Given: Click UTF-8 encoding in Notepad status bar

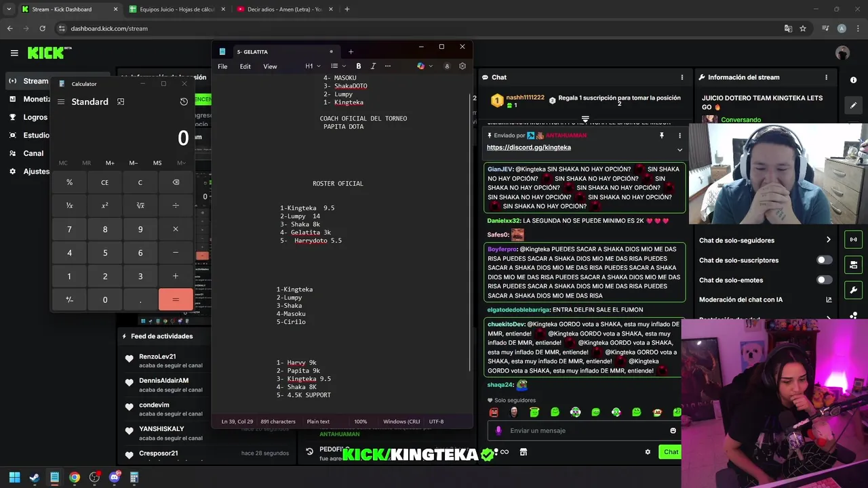Looking at the screenshot, I should pos(436,422).
